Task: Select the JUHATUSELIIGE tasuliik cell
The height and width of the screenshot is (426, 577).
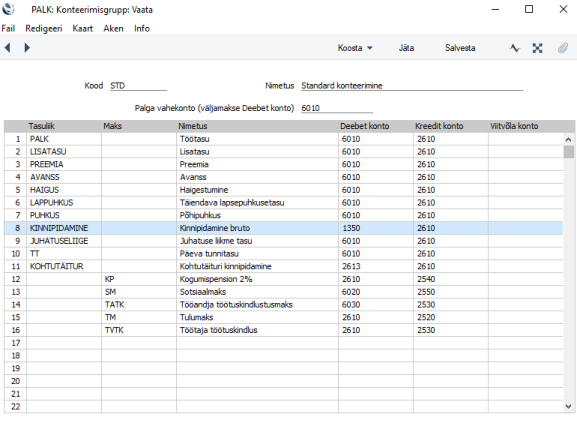Action: pos(64,241)
